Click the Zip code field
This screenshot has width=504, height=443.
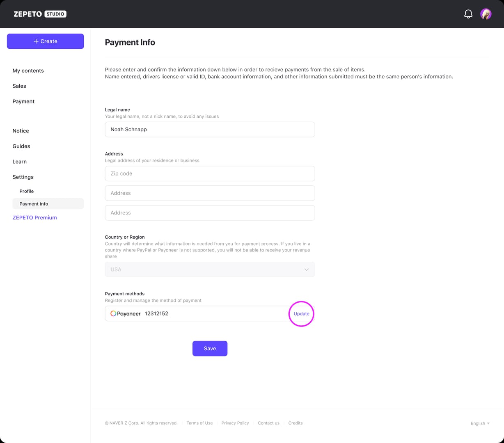(x=210, y=174)
